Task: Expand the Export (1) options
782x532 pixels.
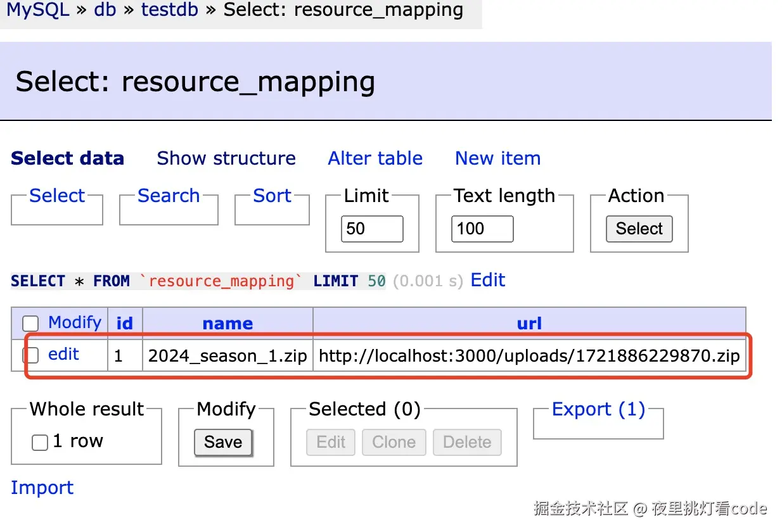Action: coord(598,410)
